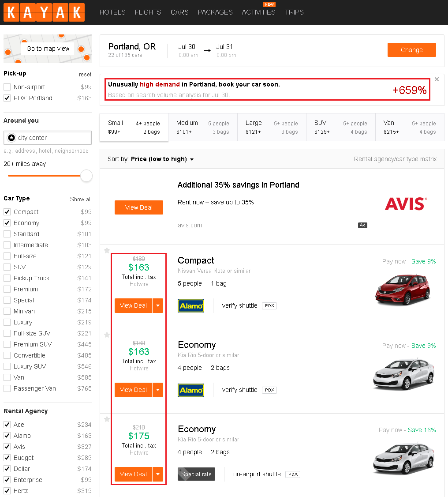The width and height of the screenshot is (448, 497).
Task: Open the Sort by price dropdown
Action: (x=150, y=159)
